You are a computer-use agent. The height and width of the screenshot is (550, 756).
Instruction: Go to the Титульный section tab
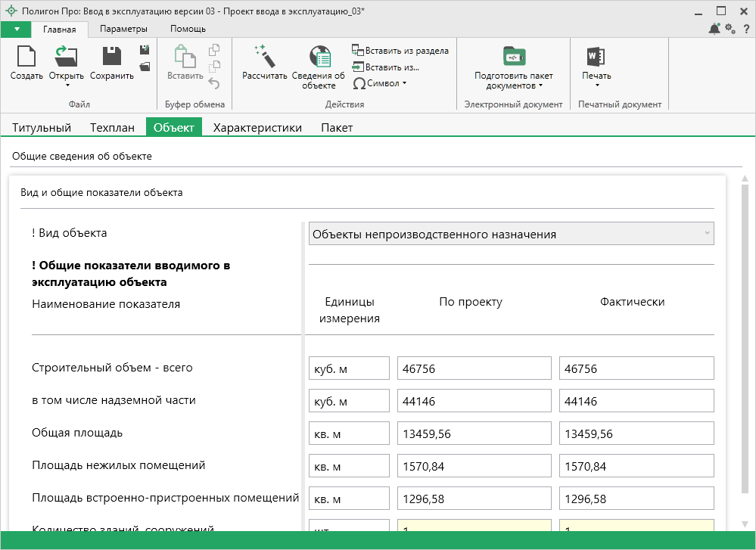42,127
